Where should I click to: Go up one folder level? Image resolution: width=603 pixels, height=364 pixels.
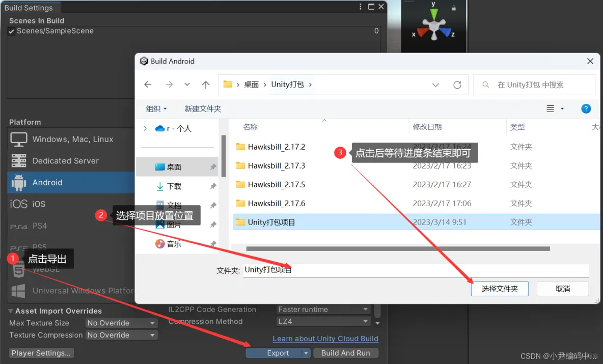coord(206,85)
